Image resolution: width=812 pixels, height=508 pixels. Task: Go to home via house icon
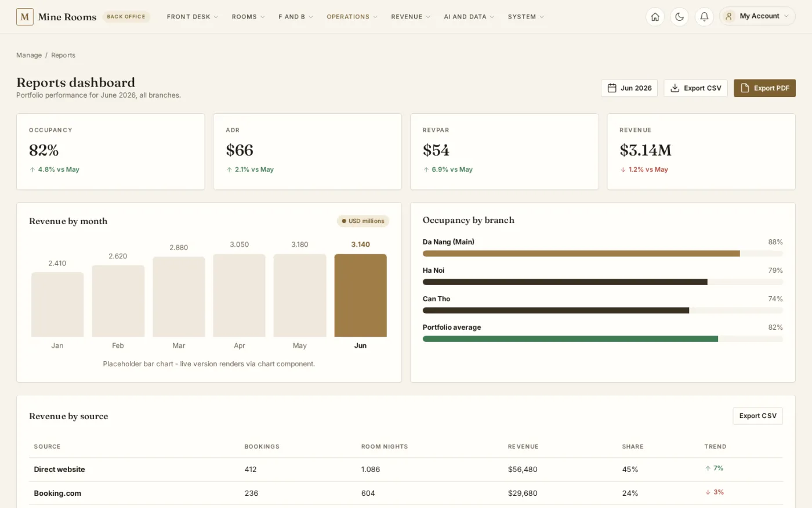click(x=655, y=17)
